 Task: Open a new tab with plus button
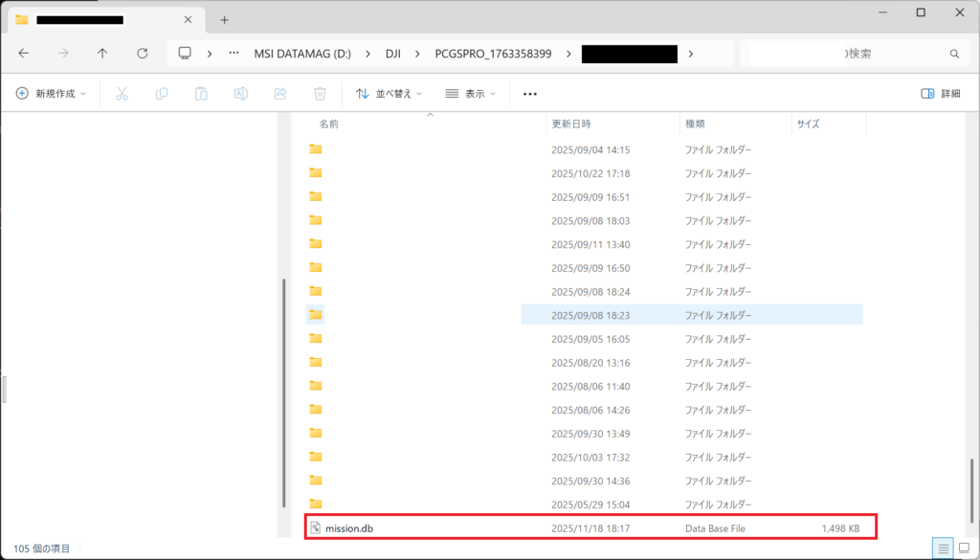tap(225, 19)
